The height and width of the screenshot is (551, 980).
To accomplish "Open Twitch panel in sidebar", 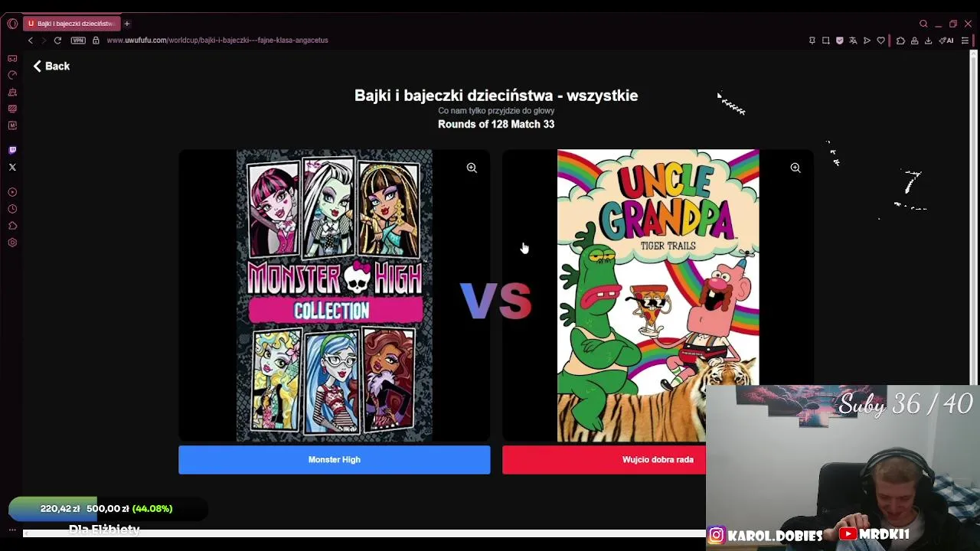I will [12, 150].
